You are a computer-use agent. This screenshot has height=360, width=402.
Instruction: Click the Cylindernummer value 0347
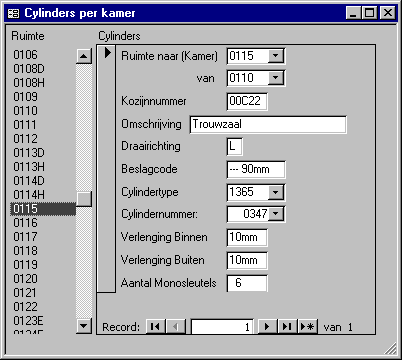(255, 214)
